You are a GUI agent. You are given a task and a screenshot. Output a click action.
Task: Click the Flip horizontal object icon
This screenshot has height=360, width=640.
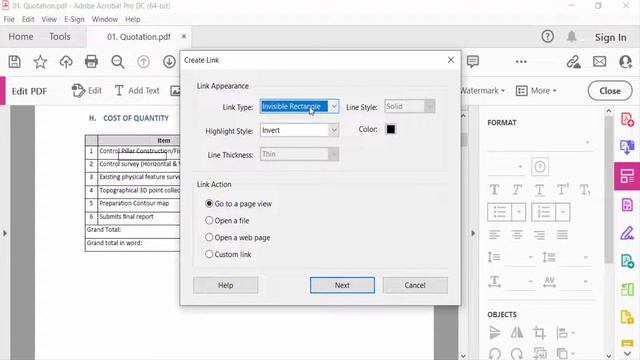517,333
